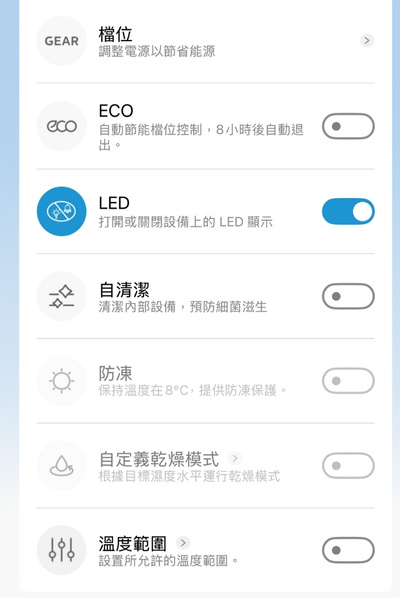
Task: Open 檔位 settings via chevron arrow
Action: 367,40
